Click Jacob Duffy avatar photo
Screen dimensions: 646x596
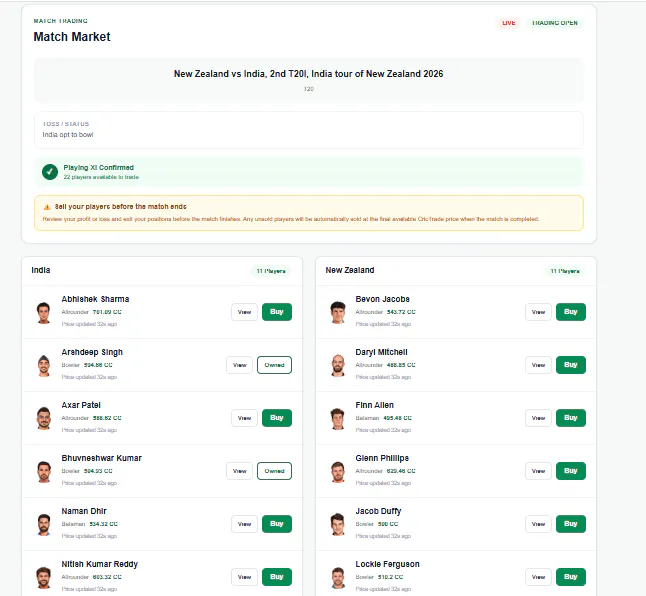(x=338, y=525)
